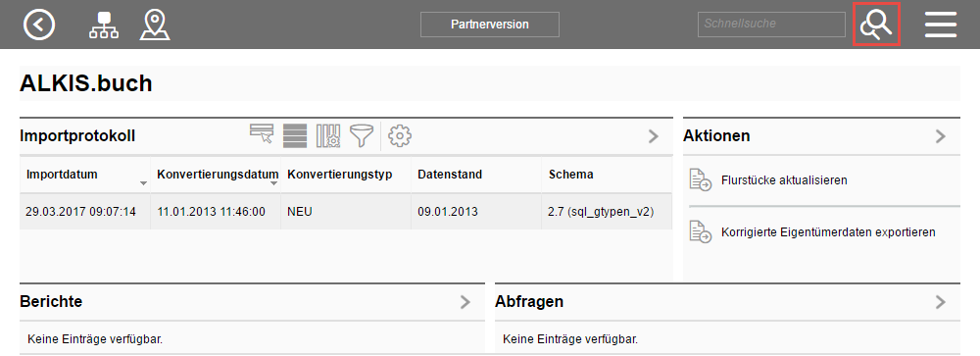This screenshot has width=980, height=356.
Task: Click the ALKIS.buch page title
Action: point(85,83)
